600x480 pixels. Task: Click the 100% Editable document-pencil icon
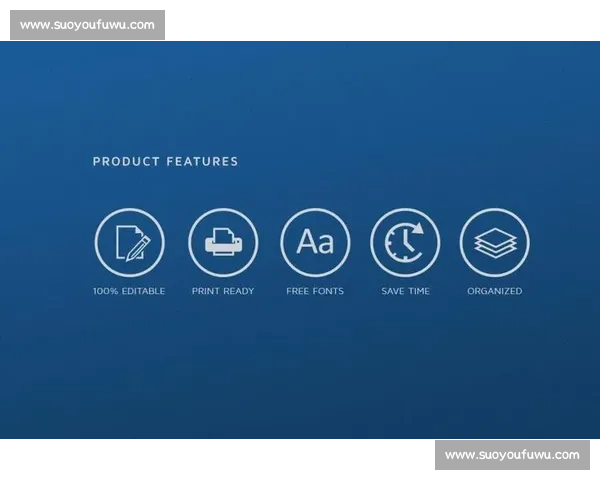pos(130,243)
